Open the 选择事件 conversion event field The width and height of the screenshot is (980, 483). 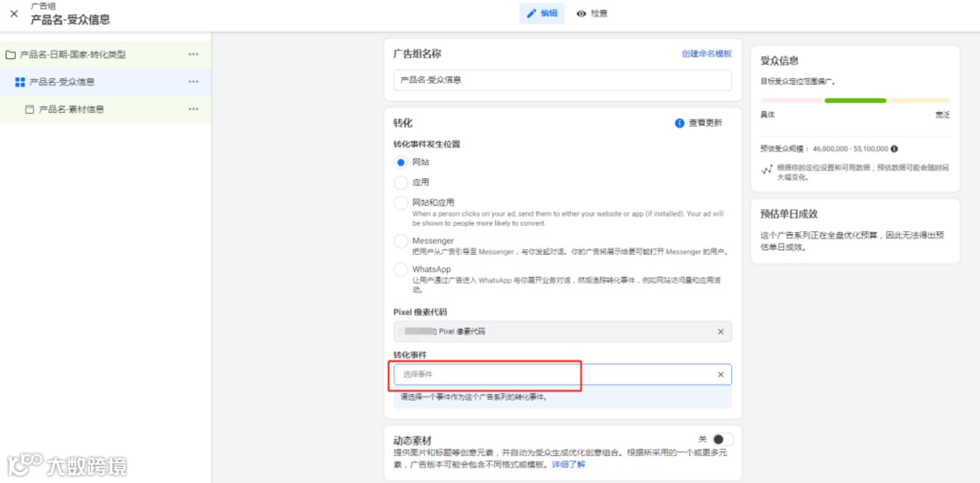pyautogui.click(x=562, y=374)
